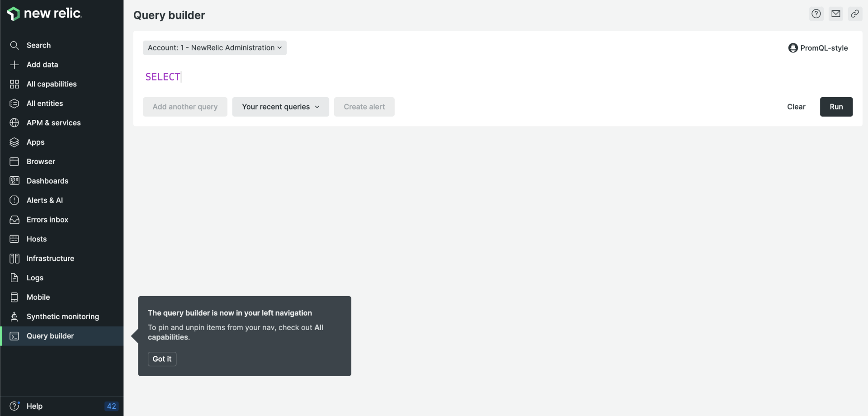Open the Dashboards sidebar icon
Image resolution: width=868 pixels, height=416 pixels.
click(14, 181)
